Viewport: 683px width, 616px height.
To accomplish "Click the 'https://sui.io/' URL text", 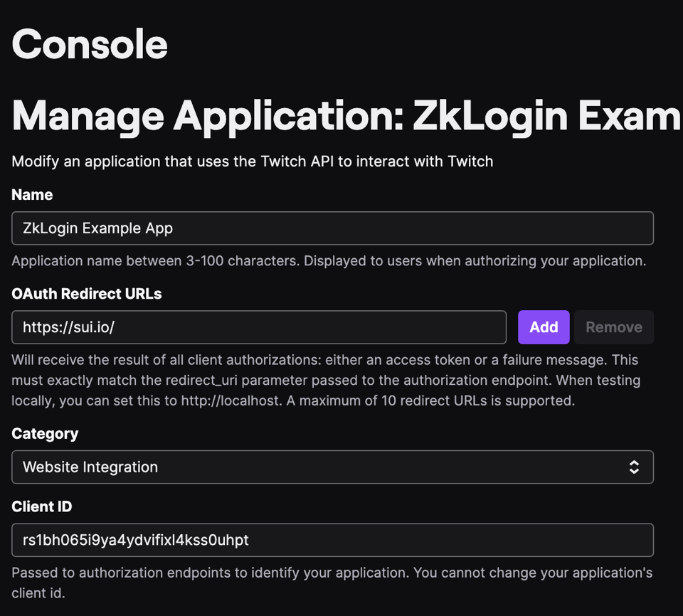I will pyautogui.click(x=68, y=327).
